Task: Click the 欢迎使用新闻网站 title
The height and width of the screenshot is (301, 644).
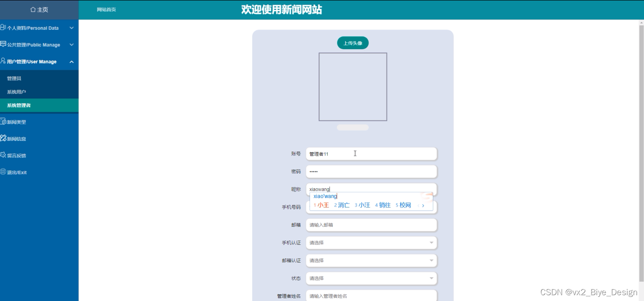Action: 281,9
